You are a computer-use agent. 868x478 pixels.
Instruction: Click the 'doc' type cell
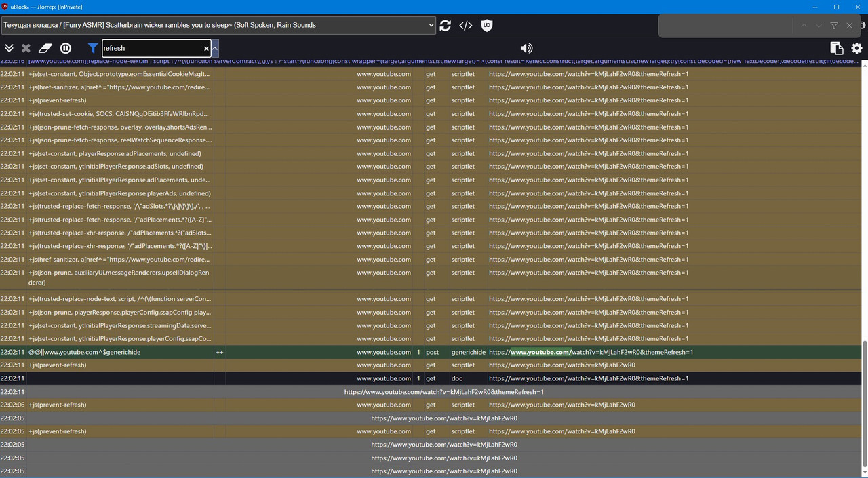click(457, 378)
